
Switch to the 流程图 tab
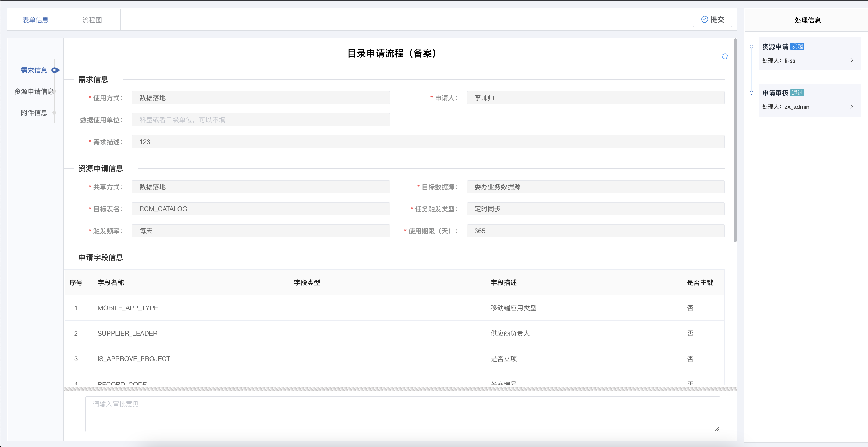(x=92, y=20)
